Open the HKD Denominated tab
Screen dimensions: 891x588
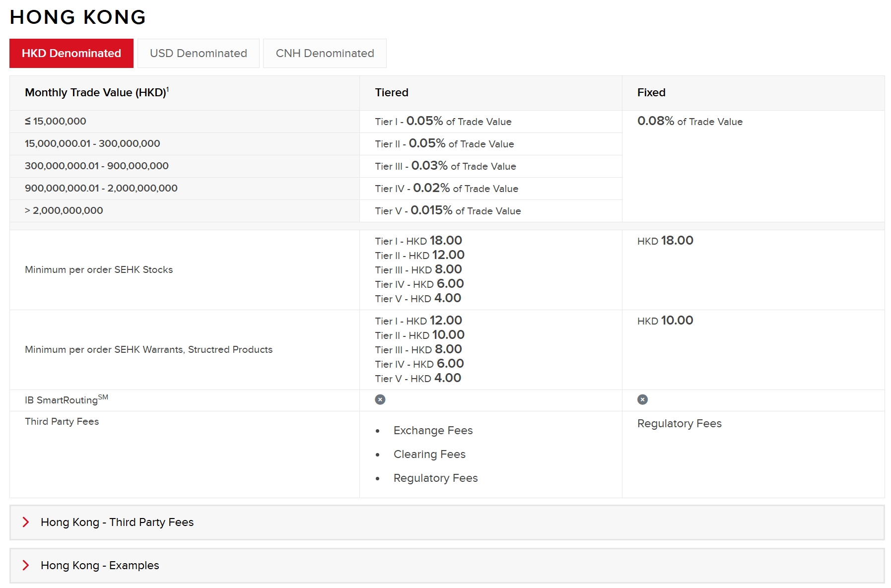coord(71,53)
